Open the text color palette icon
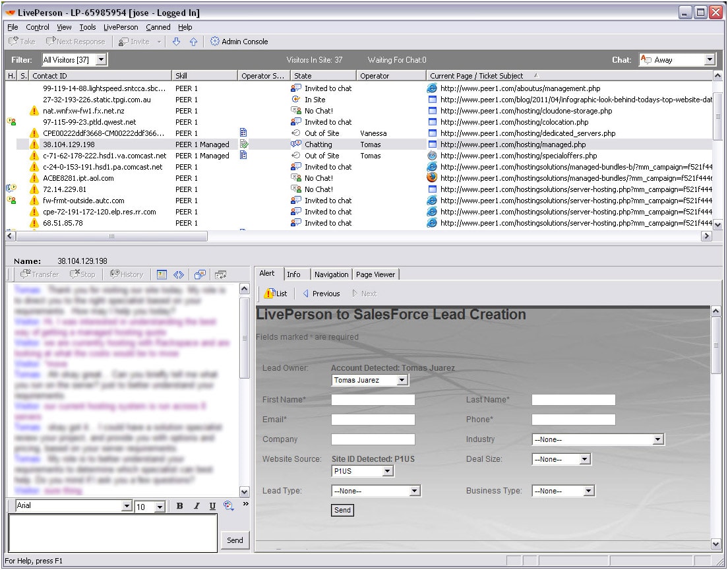This screenshot has width=728, height=570. coord(228,506)
